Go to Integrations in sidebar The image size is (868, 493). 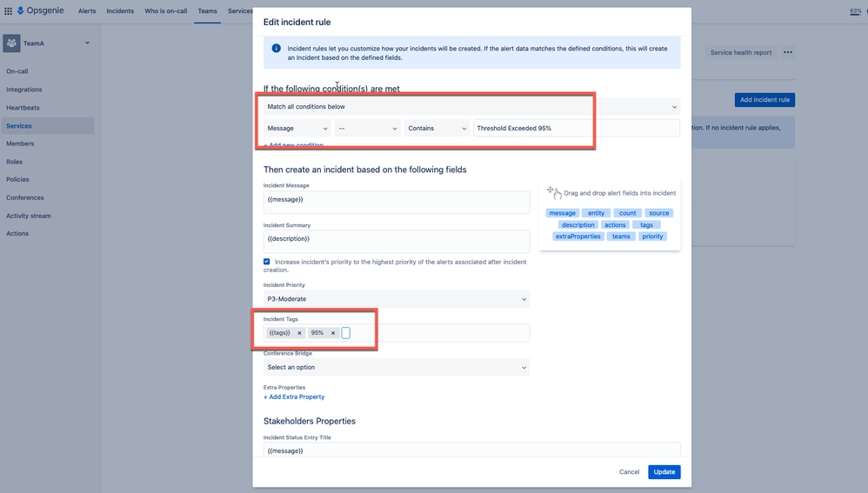pos(23,90)
